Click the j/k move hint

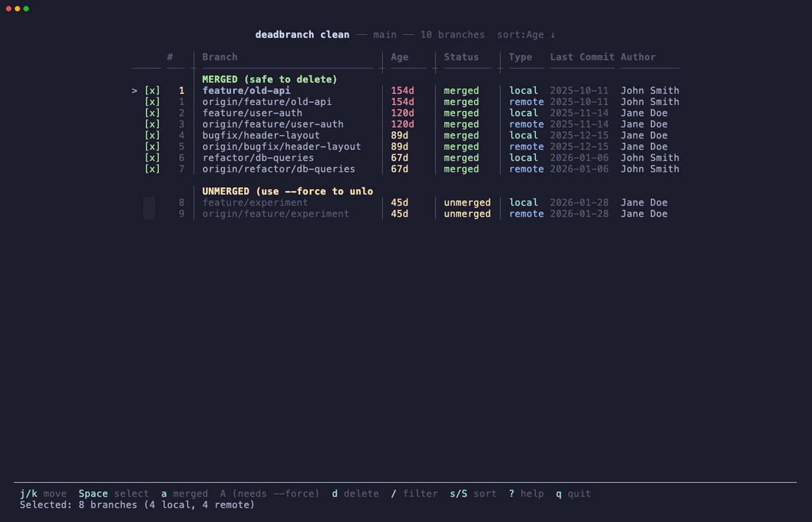pyautogui.click(x=43, y=494)
